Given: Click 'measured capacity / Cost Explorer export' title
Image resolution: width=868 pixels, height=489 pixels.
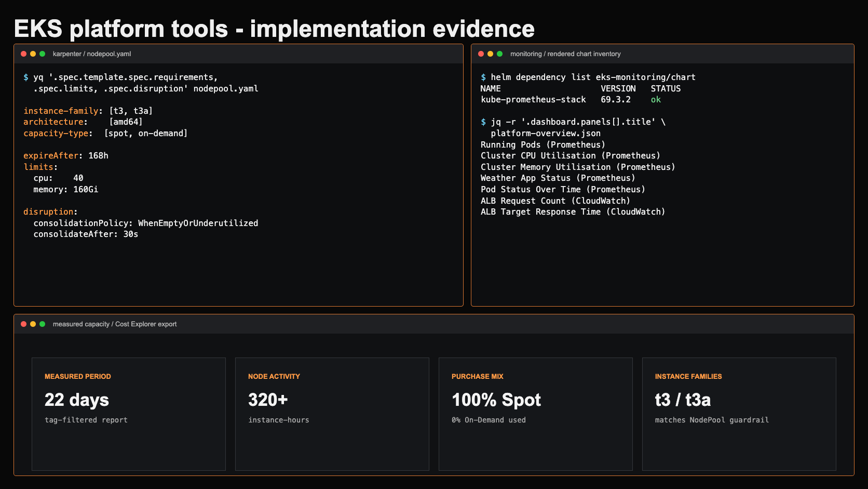Looking at the screenshot, I should tap(115, 324).
